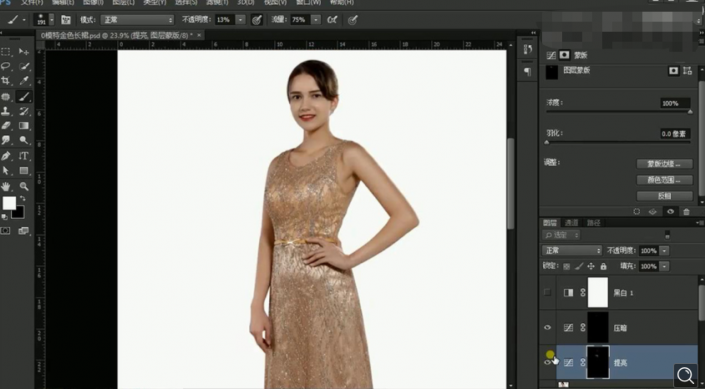Click the lock all padlock icon

coord(603,266)
